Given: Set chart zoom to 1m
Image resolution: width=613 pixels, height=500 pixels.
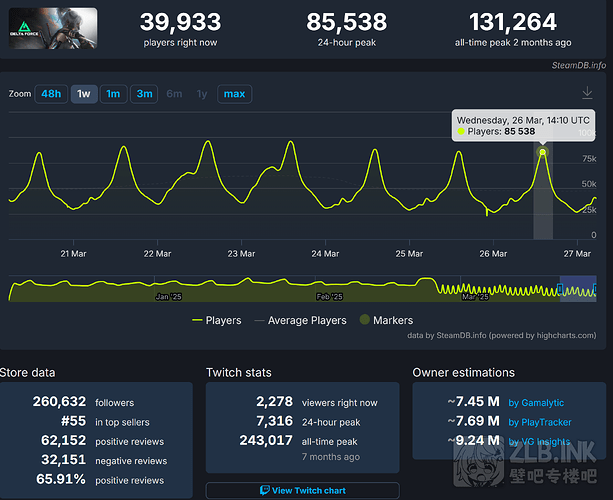Looking at the screenshot, I should point(113,94).
